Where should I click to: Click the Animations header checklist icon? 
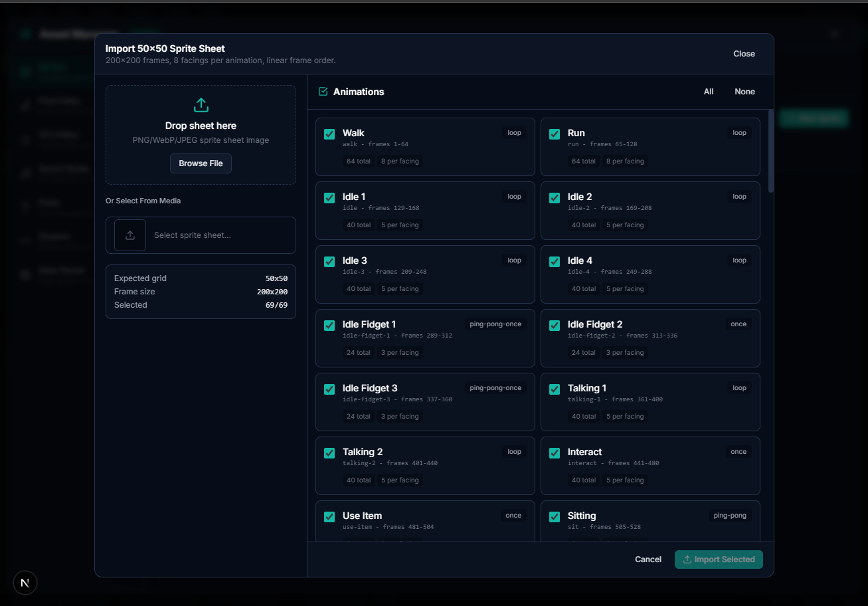coord(323,92)
